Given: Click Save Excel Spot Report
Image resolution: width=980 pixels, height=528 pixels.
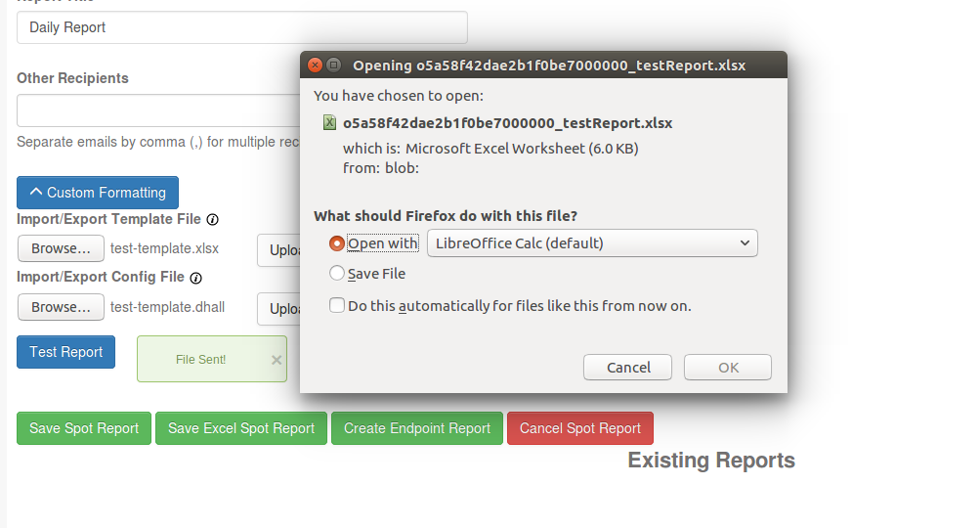Looking at the screenshot, I should [x=241, y=428].
